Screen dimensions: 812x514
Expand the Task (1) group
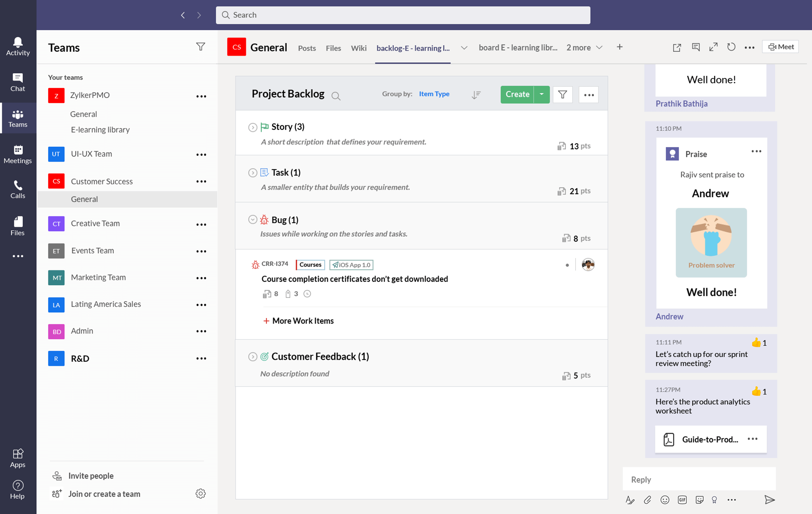253,173
